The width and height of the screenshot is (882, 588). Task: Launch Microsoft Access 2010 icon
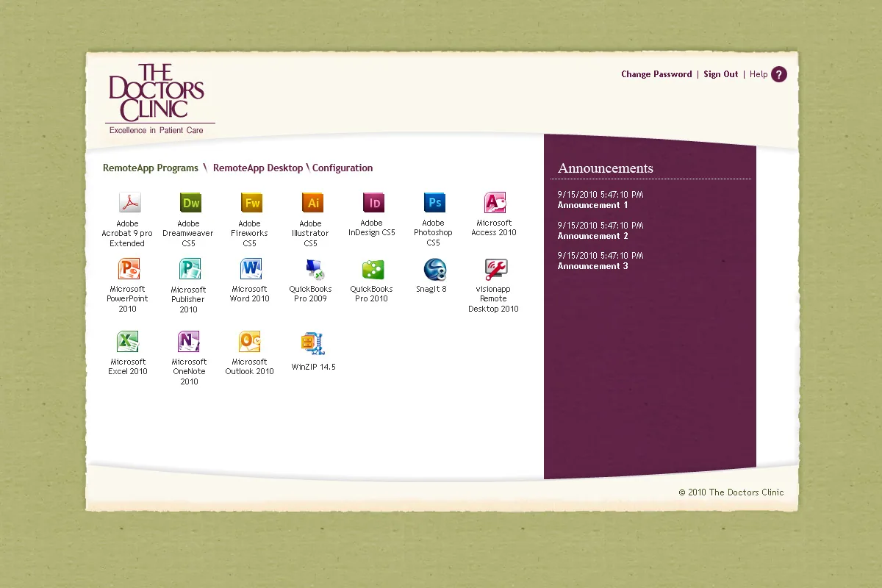click(495, 203)
